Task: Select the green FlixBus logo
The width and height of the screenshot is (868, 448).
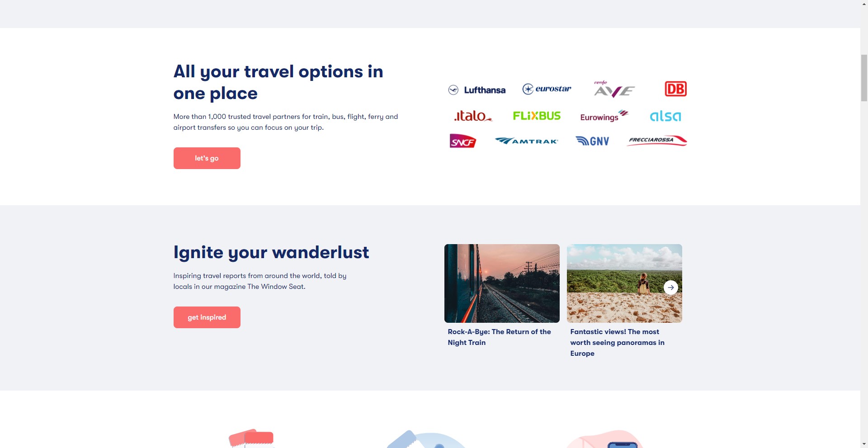Action: (537, 116)
